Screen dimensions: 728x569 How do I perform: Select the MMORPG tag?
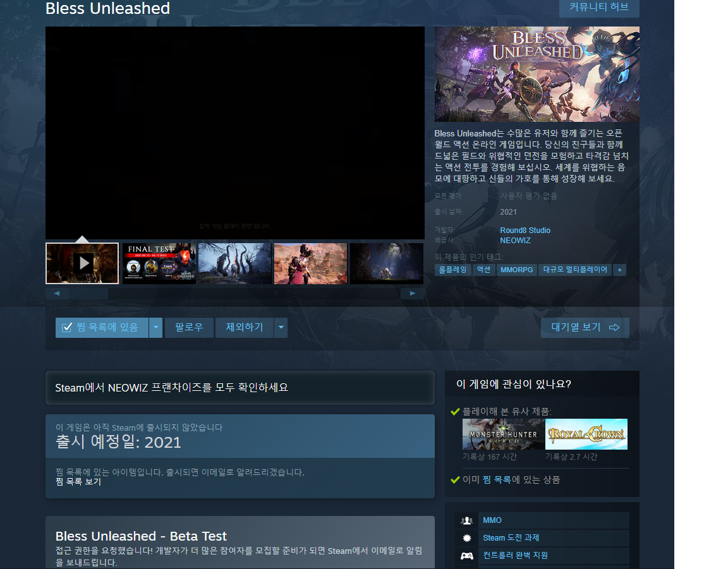click(516, 270)
